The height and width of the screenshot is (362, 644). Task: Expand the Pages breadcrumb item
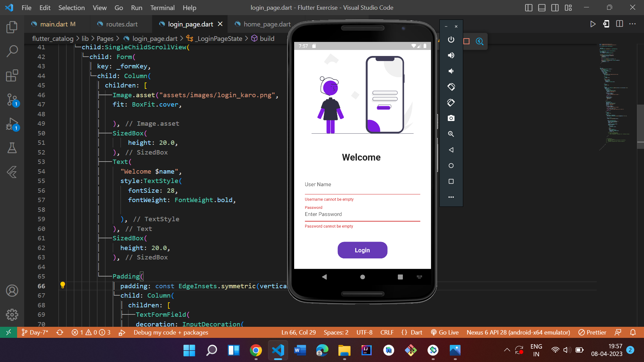(x=105, y=39)
